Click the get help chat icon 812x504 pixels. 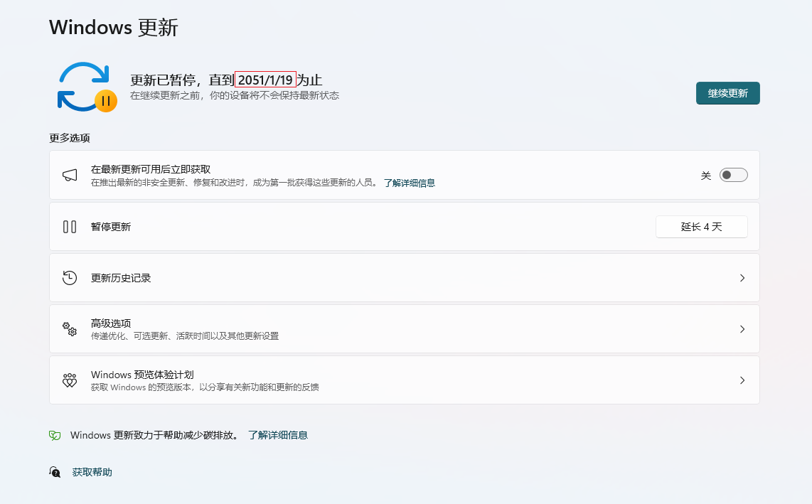[x=55, y=472]
